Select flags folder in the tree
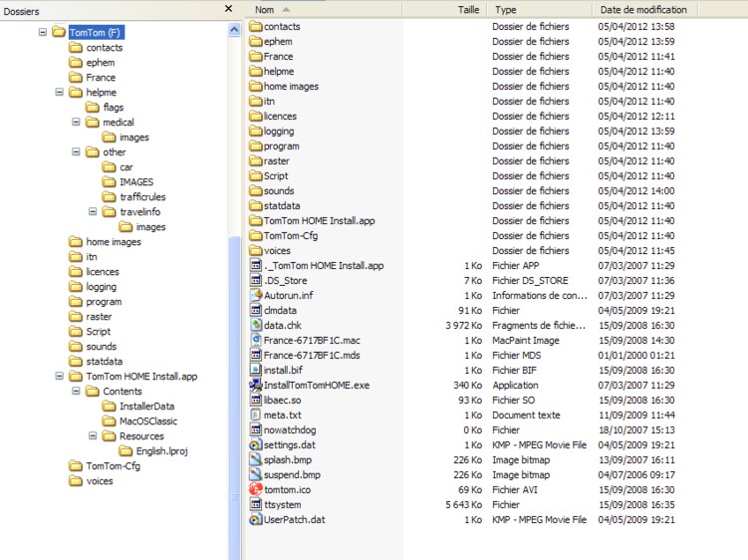748x560 pixels. coord(114,107)
